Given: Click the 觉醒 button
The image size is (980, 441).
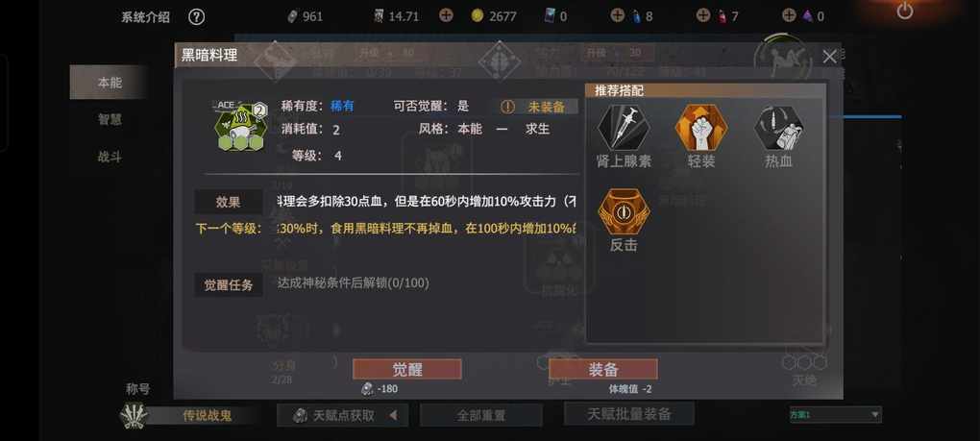Looking at the screenshot, I should [406, 369].
